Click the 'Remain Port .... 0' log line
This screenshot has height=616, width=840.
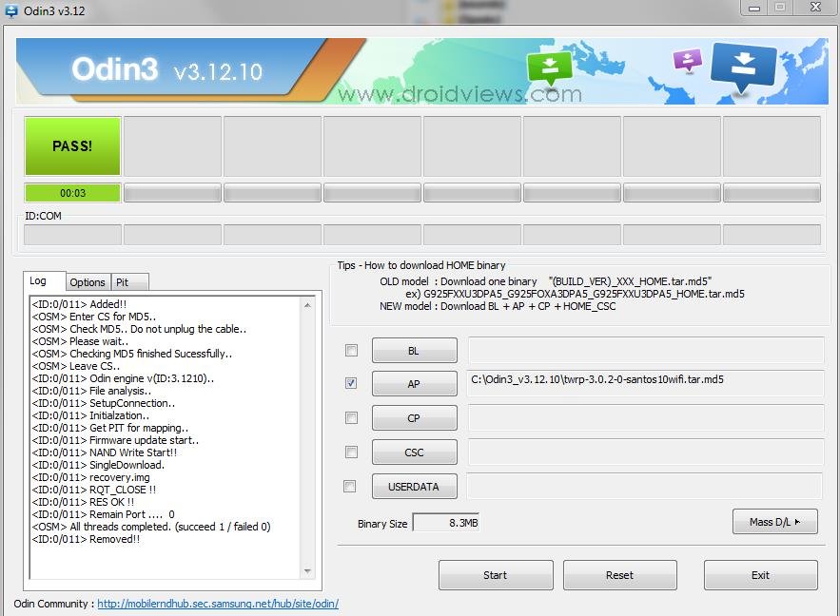coord(104,514)
